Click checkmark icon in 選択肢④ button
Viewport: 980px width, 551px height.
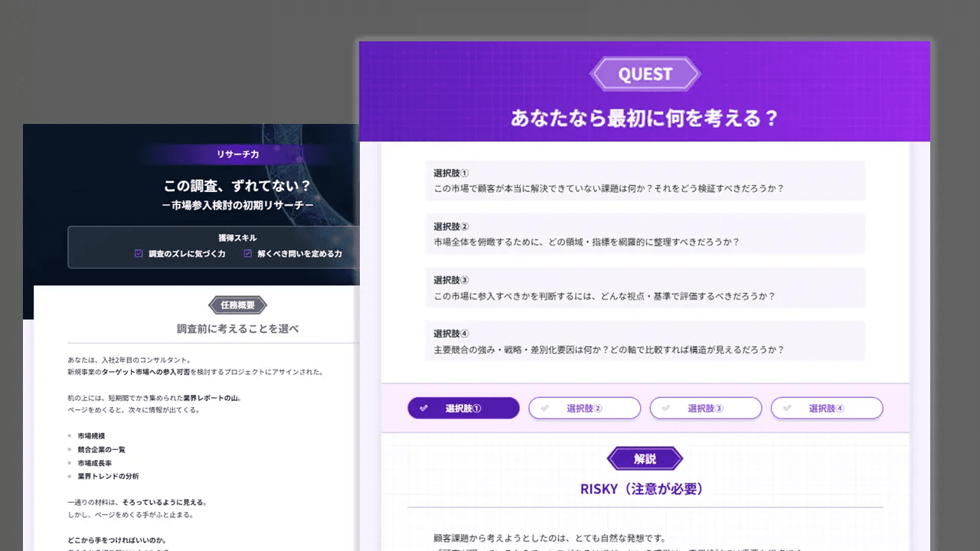pyautogui.click(x=787, y=408)
